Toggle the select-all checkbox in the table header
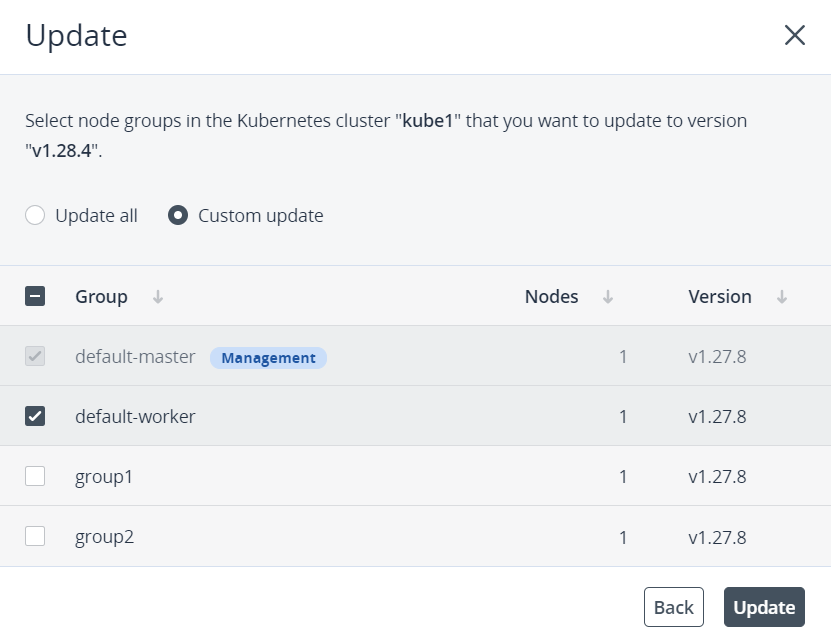Screen dimensions: 831x641 (35, 297)
